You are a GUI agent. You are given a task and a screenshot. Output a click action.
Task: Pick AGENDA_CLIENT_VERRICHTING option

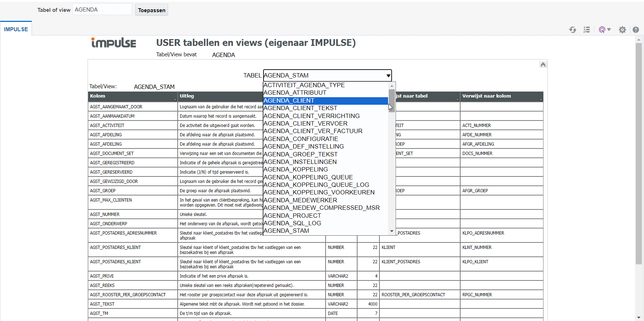point(326,116)
